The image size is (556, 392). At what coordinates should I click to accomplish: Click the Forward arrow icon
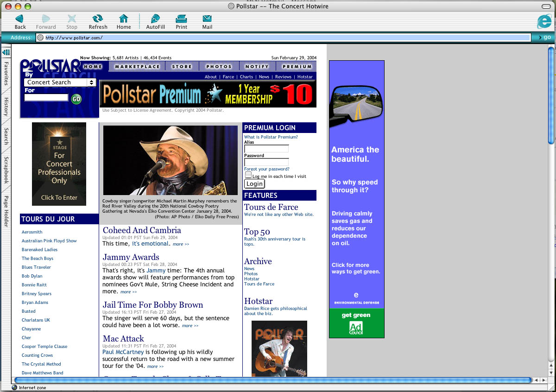(46, 19)
